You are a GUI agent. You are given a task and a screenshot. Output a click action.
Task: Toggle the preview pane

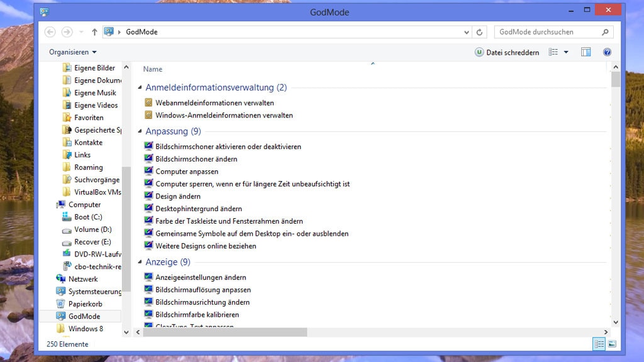click(586, 52)
